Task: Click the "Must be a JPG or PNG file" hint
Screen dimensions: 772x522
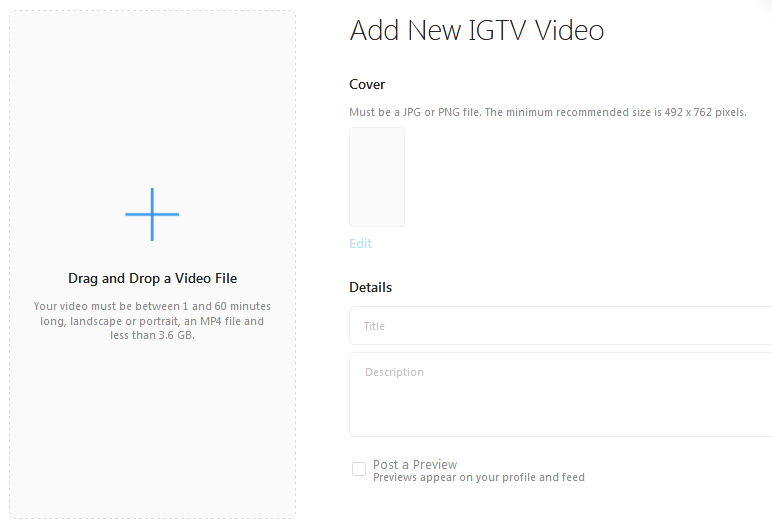Action: point(548,112)
